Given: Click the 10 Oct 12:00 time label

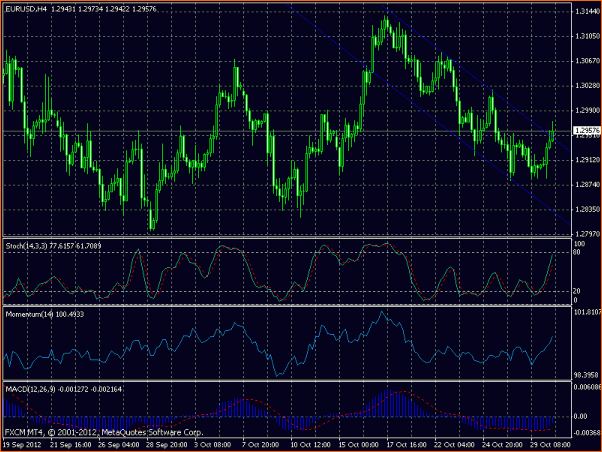Looking at the screenshot, I should pos(311,445).
